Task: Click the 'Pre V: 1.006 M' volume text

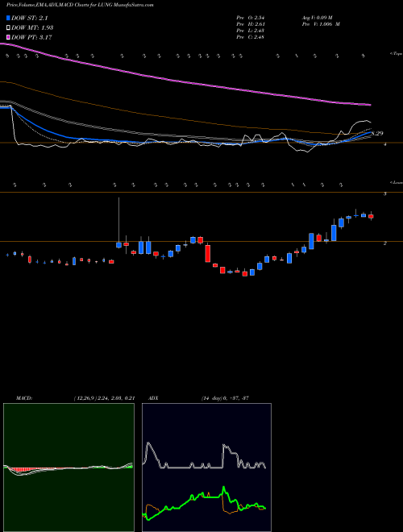Action: tap(321, 23)
